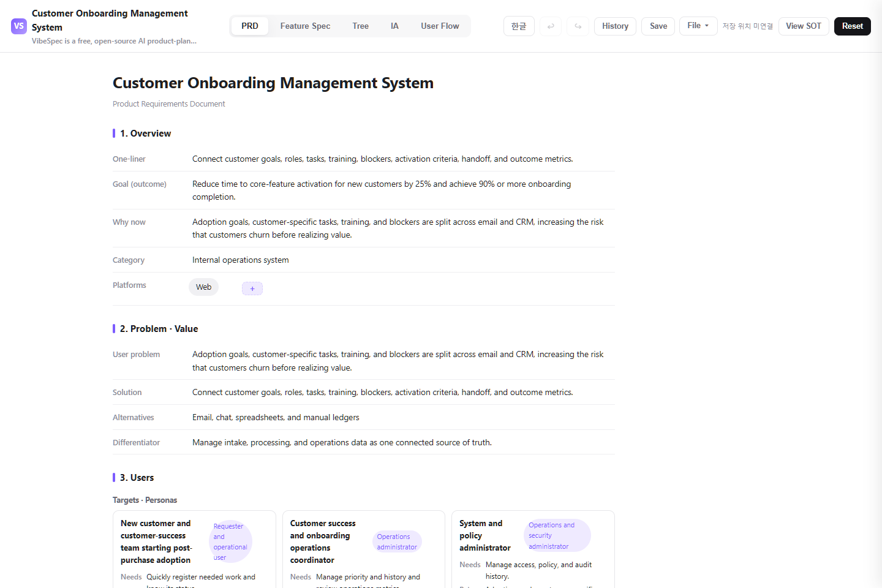Switch to the Tree tab
Screen dimensions: 882x588
(x=361, y=26)
